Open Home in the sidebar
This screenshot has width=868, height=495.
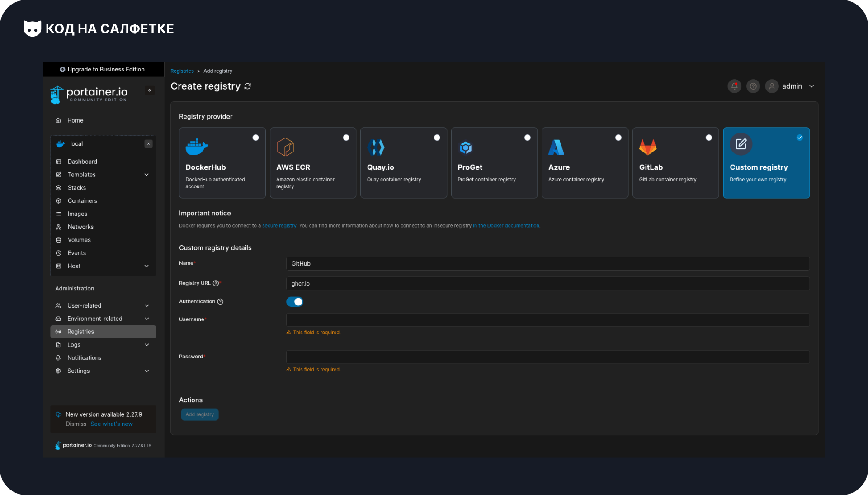pos(103,120)
